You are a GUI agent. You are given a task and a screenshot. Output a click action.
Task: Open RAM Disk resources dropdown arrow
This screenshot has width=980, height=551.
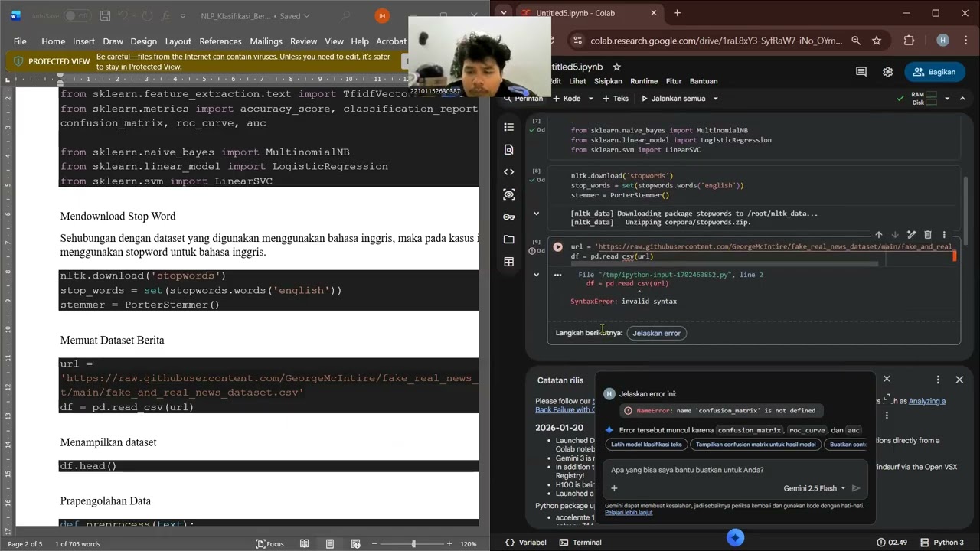(x=947, y=99)
